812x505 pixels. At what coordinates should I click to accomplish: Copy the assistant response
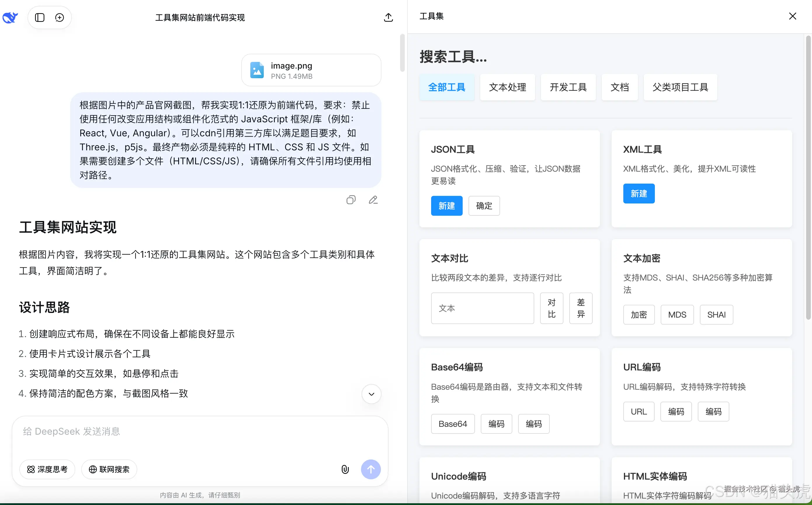pos(351,200)
